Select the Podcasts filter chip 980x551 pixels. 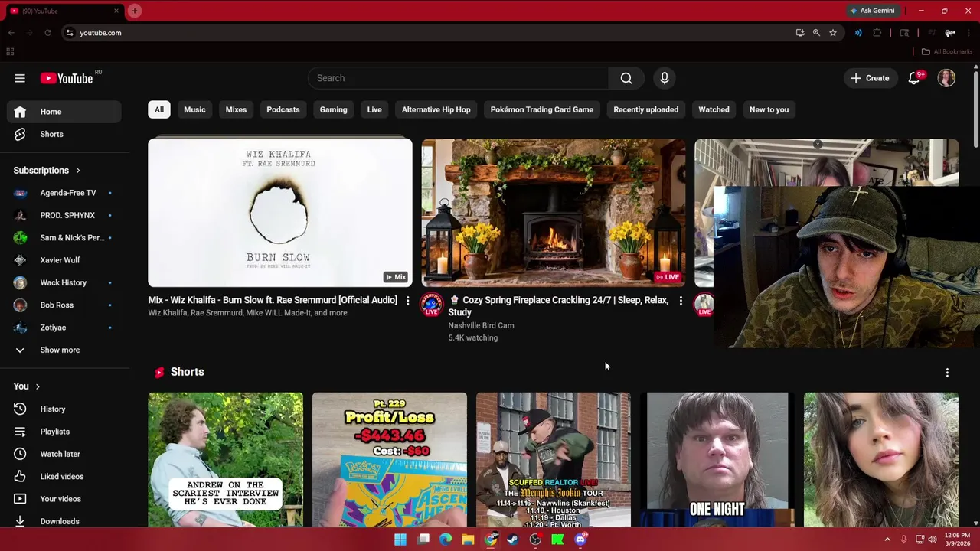(283, 109)
